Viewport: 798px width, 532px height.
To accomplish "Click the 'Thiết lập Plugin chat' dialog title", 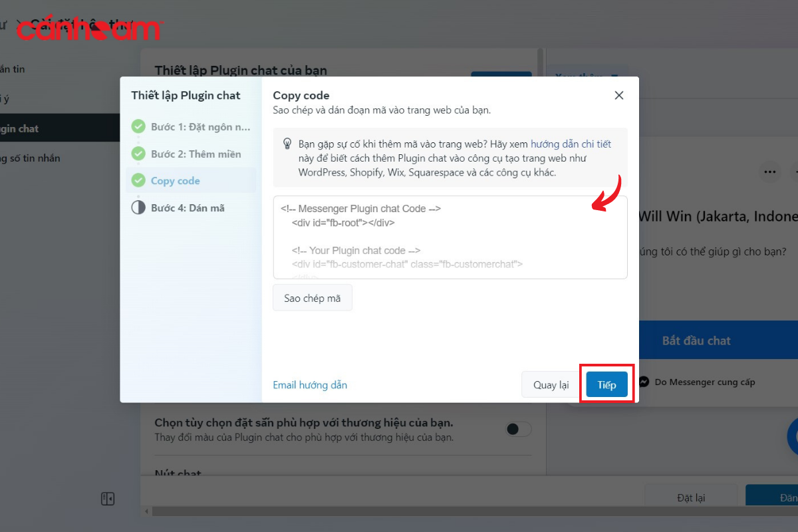I will [186, 95].
